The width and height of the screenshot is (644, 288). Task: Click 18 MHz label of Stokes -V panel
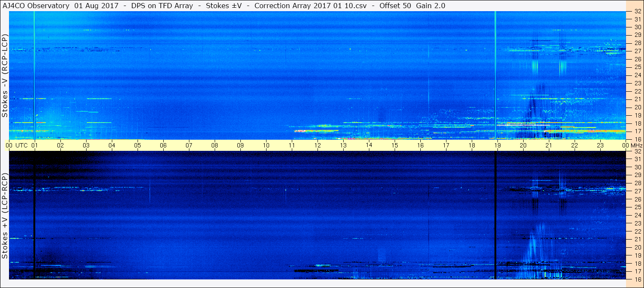click(x=637, y=123)
